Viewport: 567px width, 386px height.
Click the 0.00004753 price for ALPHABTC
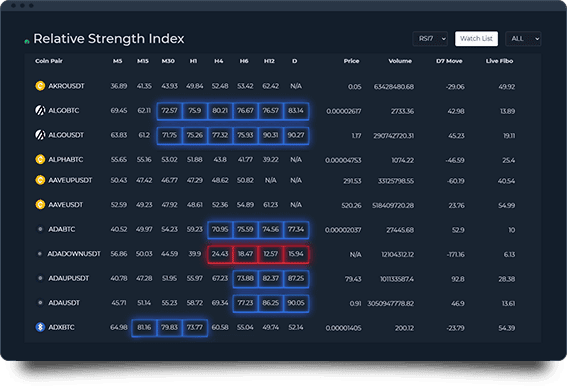click(x=343, y=160)
